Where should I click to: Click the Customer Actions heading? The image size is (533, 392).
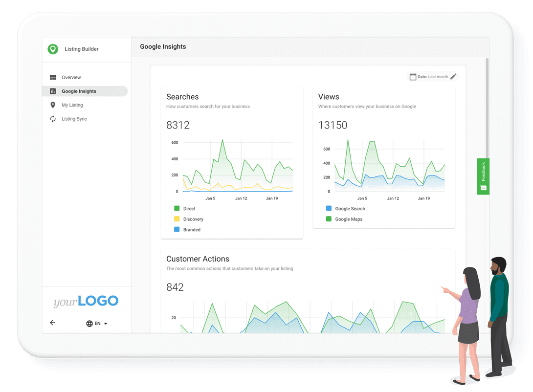(x=198, y=259)
